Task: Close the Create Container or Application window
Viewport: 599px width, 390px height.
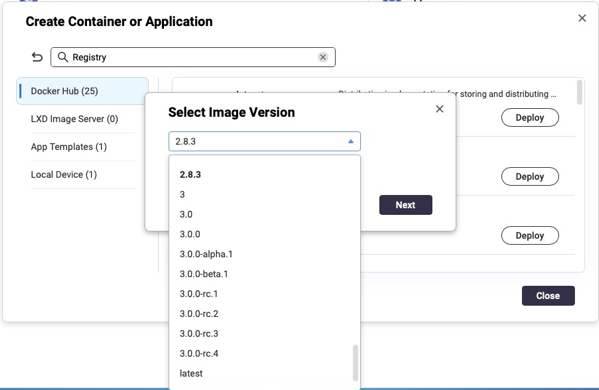Action: click(582, 18)
